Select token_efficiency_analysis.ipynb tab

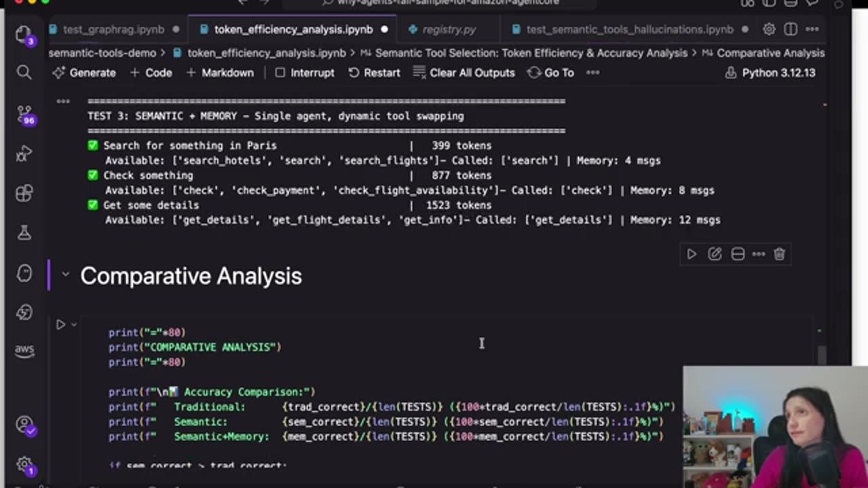293,29
